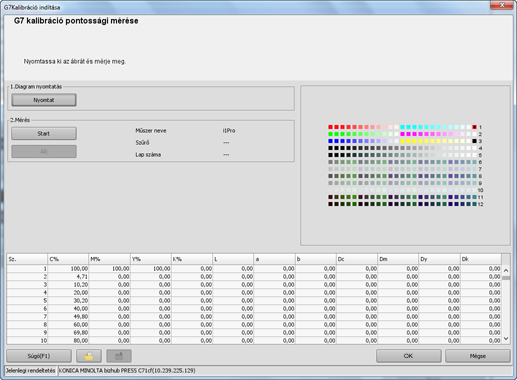Cancel with the Mégse button
The height and width of the screenshot is (380, 517).
click(478, 356)
